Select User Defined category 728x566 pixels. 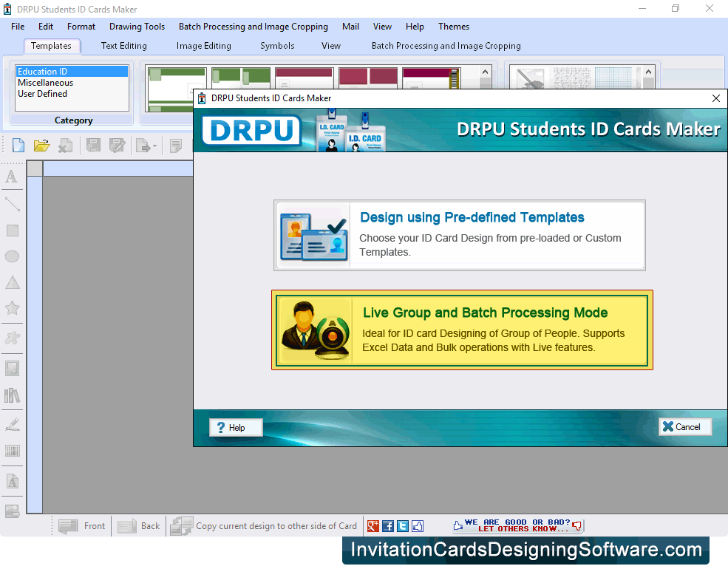(x=72, y=94)
